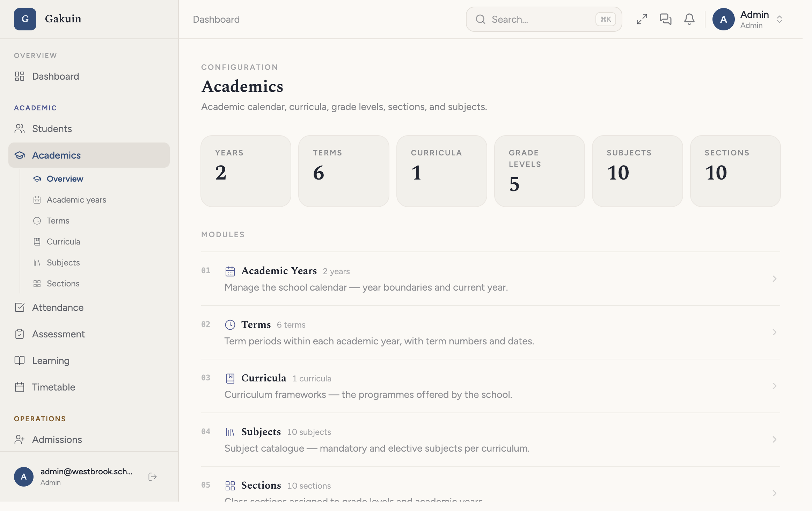Click the Sections stat card showing 10
Screen dimensions: 812x511
click(736, 171)
